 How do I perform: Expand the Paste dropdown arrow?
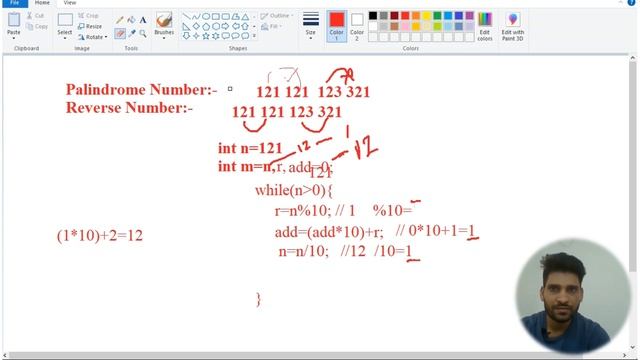(14, 38)
